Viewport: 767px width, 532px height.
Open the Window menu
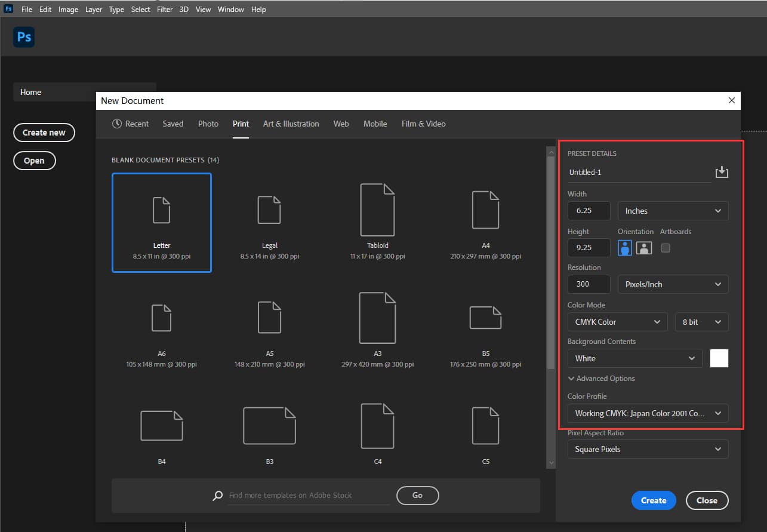click(x=230, y=10)
